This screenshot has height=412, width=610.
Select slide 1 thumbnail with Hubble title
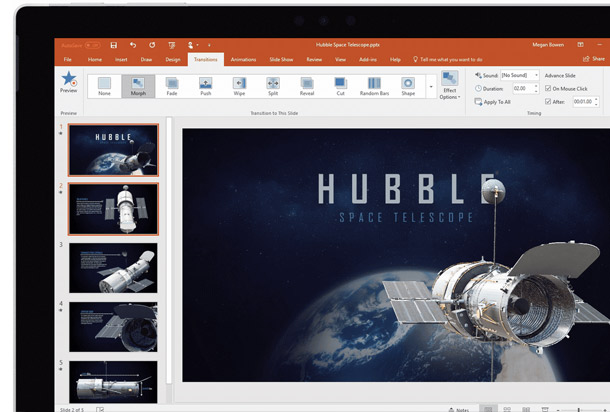(x=113, y=150)
